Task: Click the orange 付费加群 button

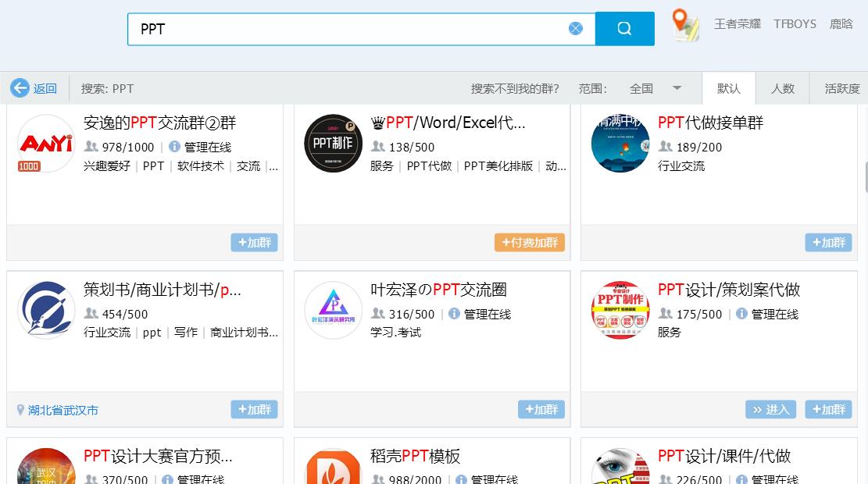Action: (529, 243)
